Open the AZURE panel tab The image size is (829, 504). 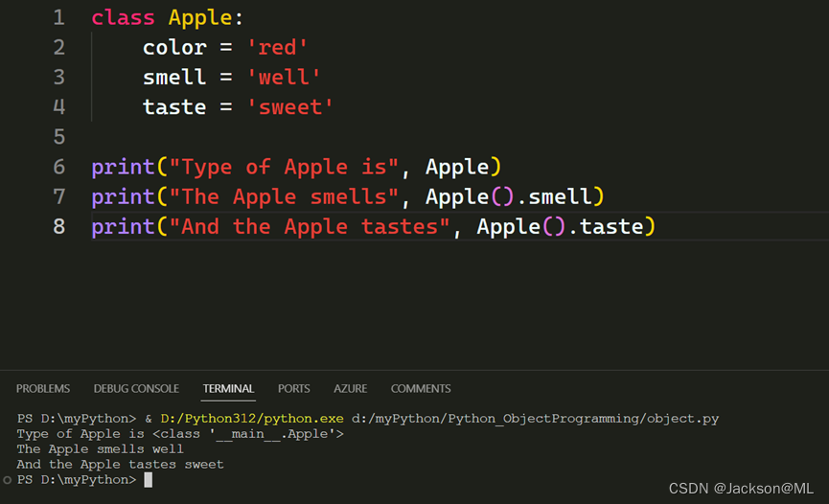click(350, 389)
